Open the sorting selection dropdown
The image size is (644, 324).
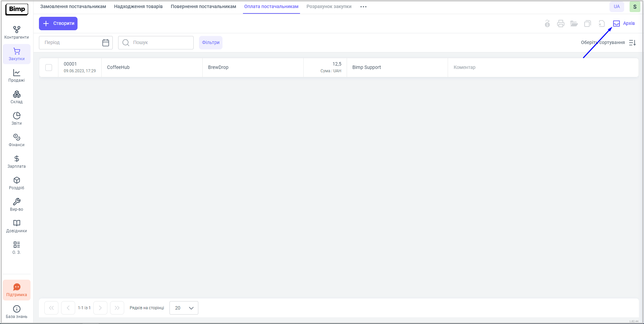point(608,43)
